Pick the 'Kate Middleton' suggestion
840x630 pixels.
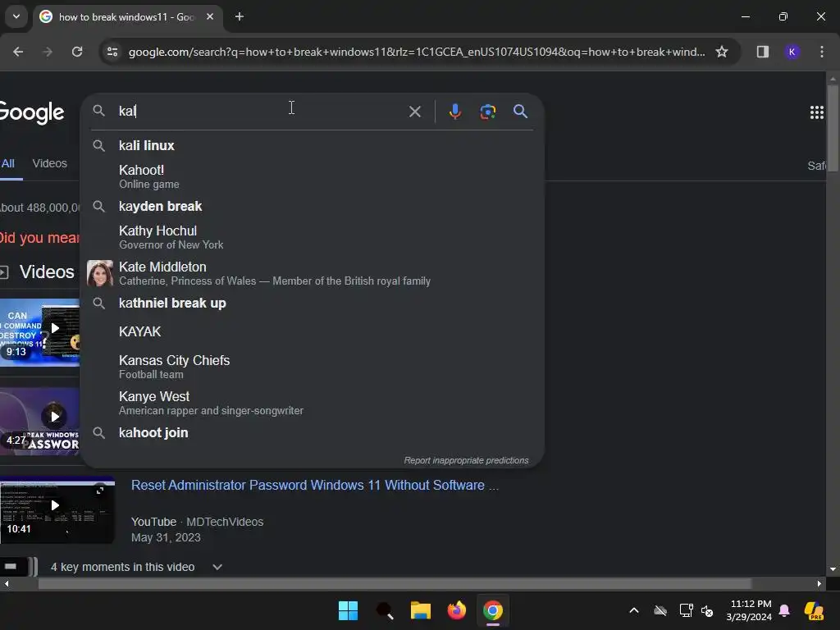[x=313, y=273]
